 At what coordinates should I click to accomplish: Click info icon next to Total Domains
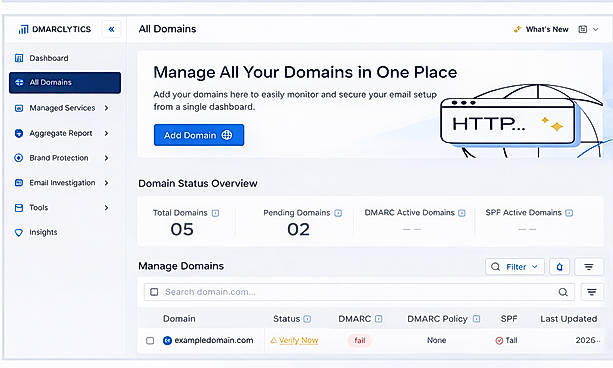(x=215, y=213)
